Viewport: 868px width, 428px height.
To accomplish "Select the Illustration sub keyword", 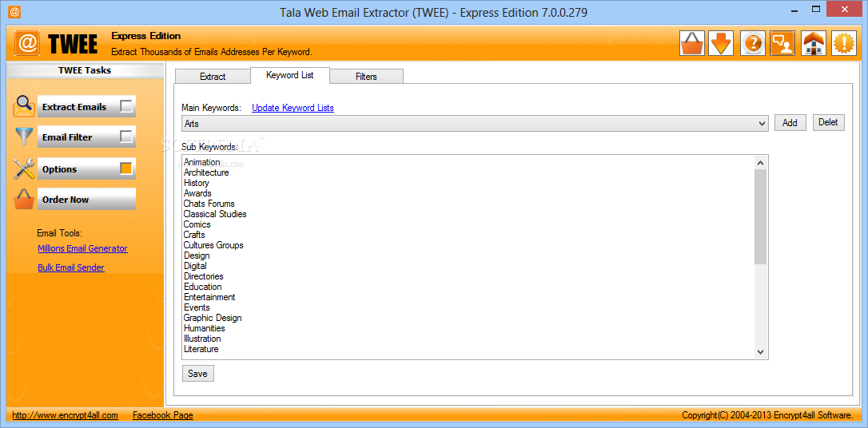I will [x=202, y=339].
